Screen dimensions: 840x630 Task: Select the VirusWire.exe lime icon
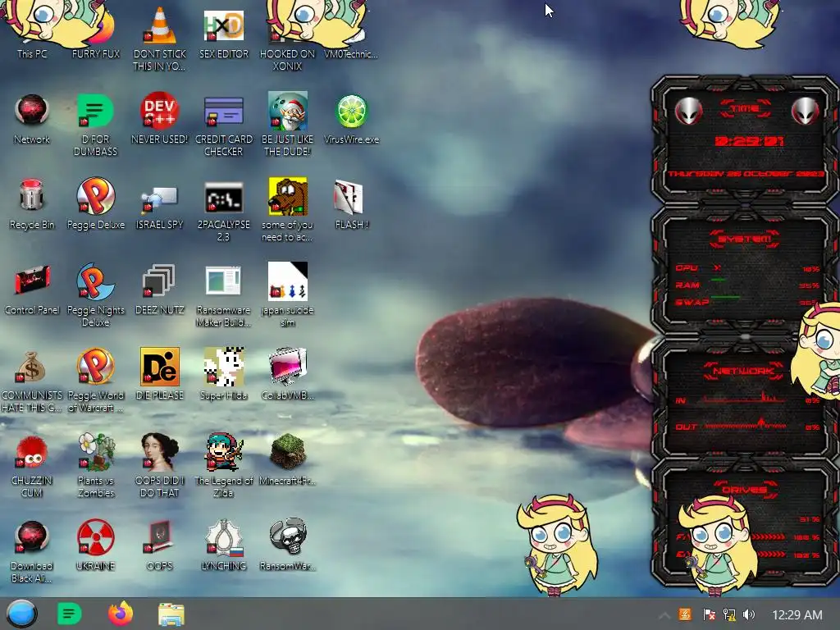click(x=351, y=119)
